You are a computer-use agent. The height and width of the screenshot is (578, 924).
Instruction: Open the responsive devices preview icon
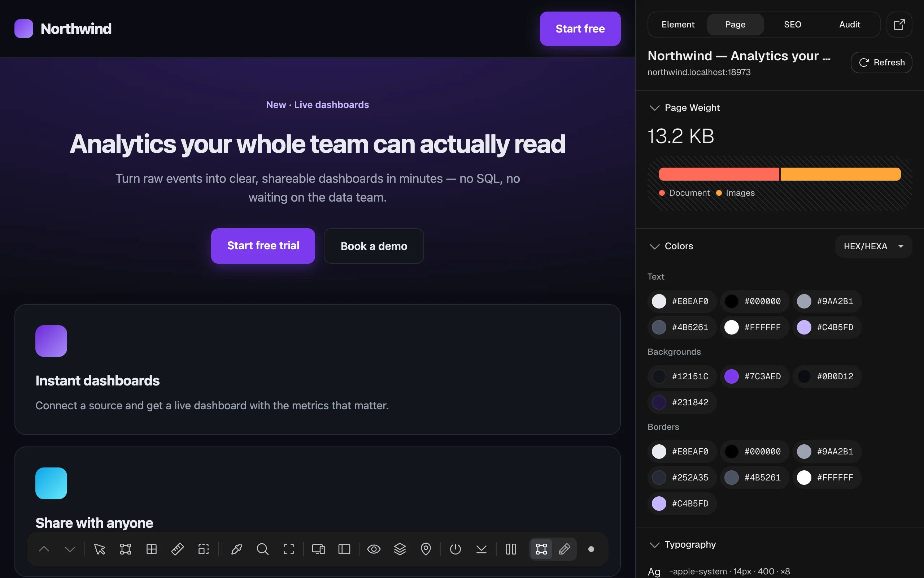[x=318, y=549]
